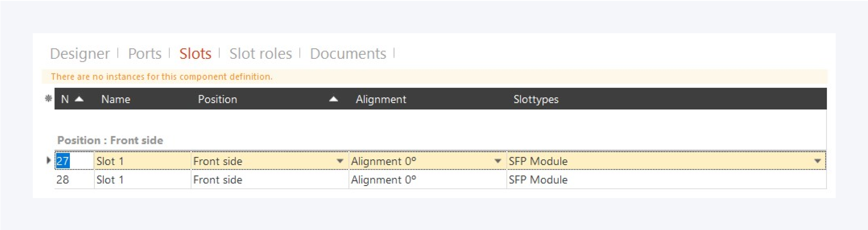Select the Slots tab
This screenshot has height=230, width=868.
[195, 54]
